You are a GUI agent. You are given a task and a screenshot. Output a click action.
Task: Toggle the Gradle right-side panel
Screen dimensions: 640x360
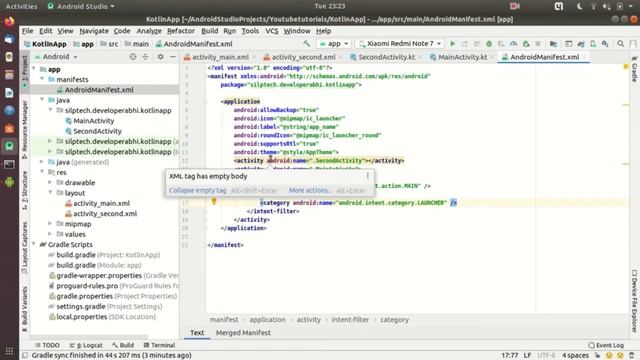pos(634,69)
